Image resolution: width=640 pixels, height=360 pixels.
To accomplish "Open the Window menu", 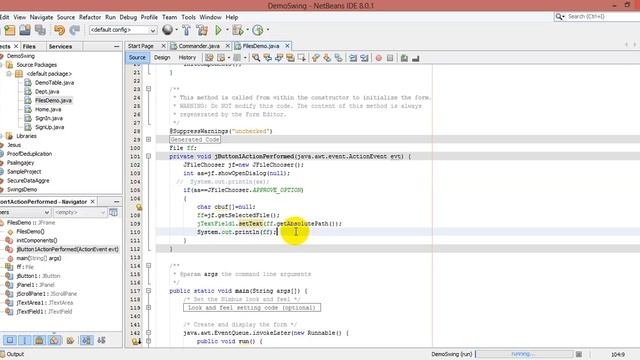I will pos(210,17).
